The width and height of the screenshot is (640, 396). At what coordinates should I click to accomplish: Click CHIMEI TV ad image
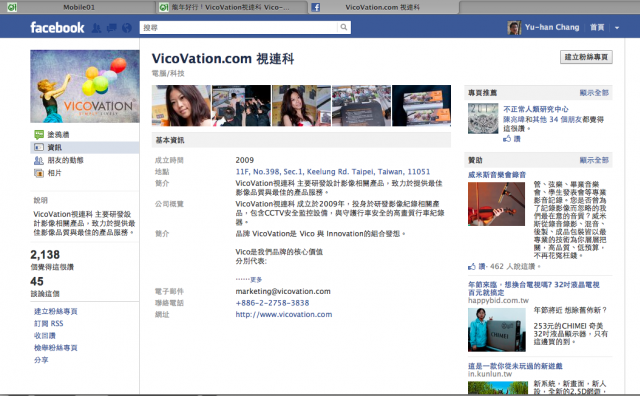coord(497,329)
